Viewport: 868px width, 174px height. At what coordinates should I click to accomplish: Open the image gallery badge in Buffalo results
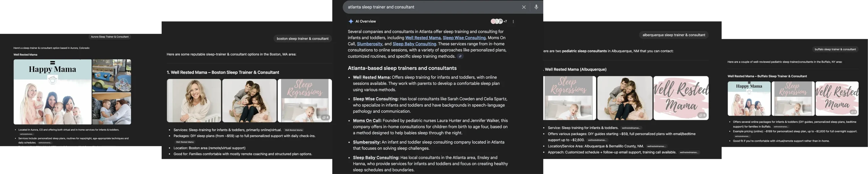coord(853,112)
